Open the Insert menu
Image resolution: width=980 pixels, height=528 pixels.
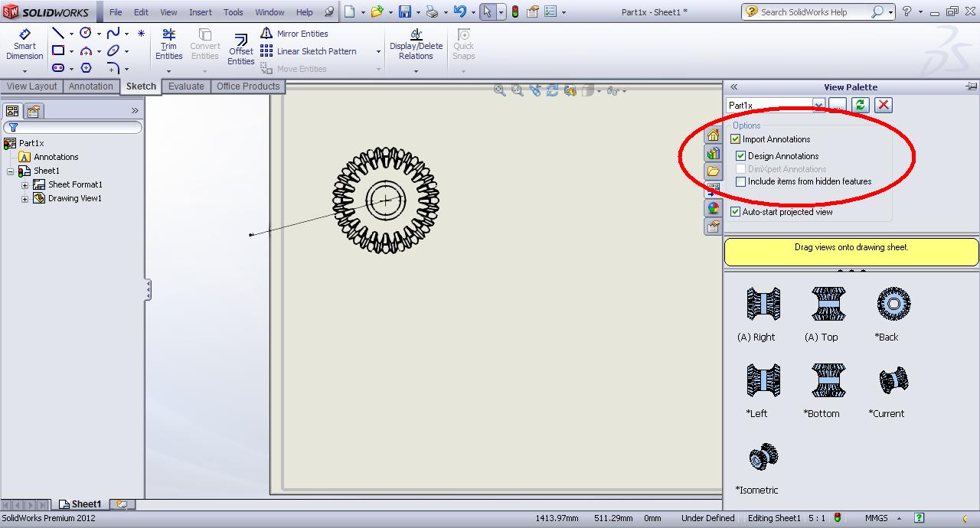[201, 12]
